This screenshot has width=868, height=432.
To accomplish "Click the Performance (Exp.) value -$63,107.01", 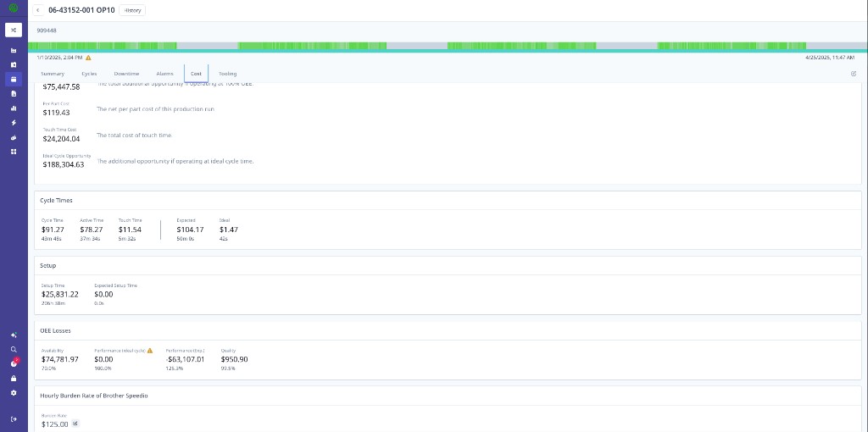I will coord(186,359).
